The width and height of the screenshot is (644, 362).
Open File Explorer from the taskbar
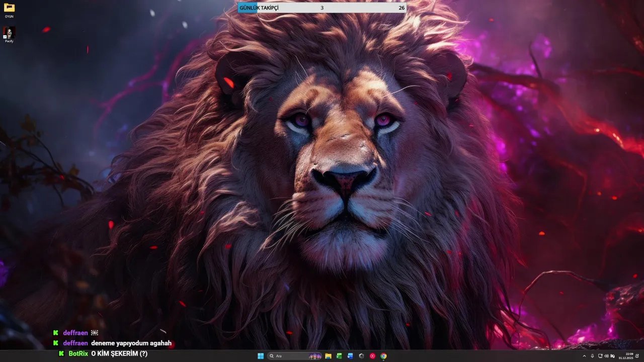point(328,356)
